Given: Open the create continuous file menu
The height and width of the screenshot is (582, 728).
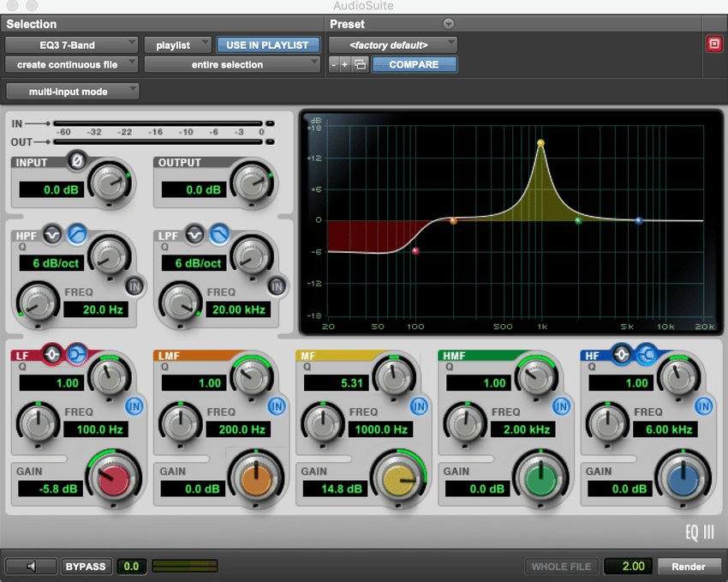Looking at the screenshot, I should (72, 64).
